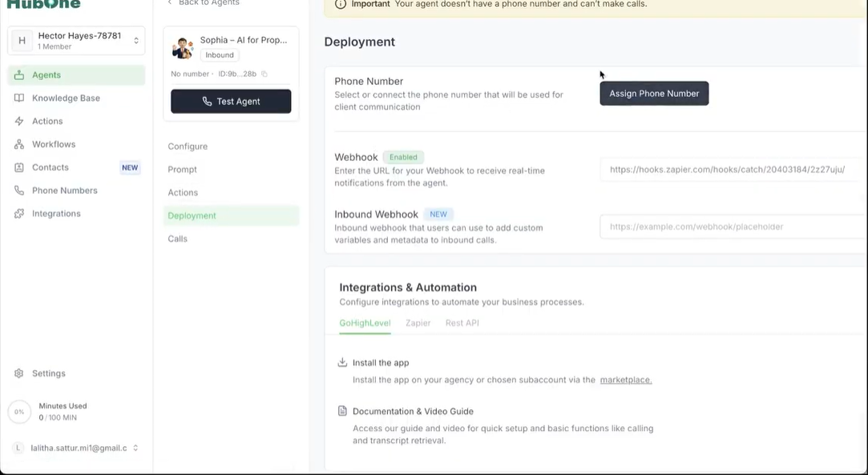The height and width of the screenshot is (475, 868).
Task: Open Knowledge Base in the sidebar
Action: (x=76, y=99)
